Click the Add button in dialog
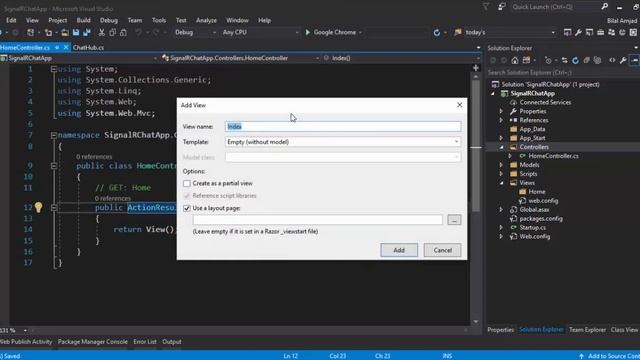Viewport: 640px width, 360px height. coord(399,250)
